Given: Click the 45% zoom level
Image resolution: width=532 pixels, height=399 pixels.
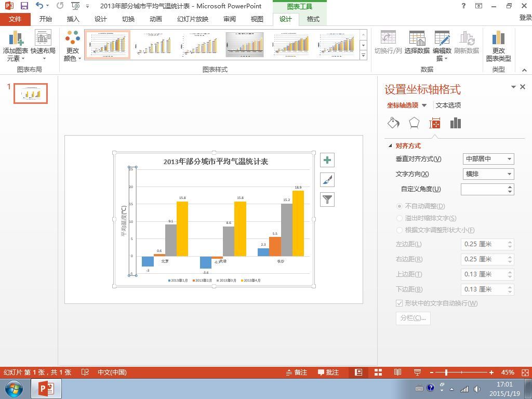Looking at the screenshot, I should pyautogui.click(x=508, y=373).
